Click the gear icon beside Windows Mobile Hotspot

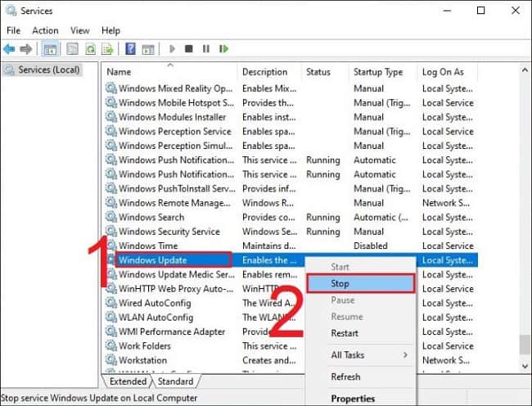coord(111,102)
